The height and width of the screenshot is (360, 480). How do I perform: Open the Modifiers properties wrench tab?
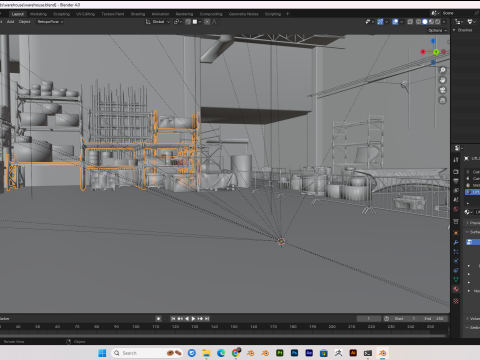[x=456, y=242]
